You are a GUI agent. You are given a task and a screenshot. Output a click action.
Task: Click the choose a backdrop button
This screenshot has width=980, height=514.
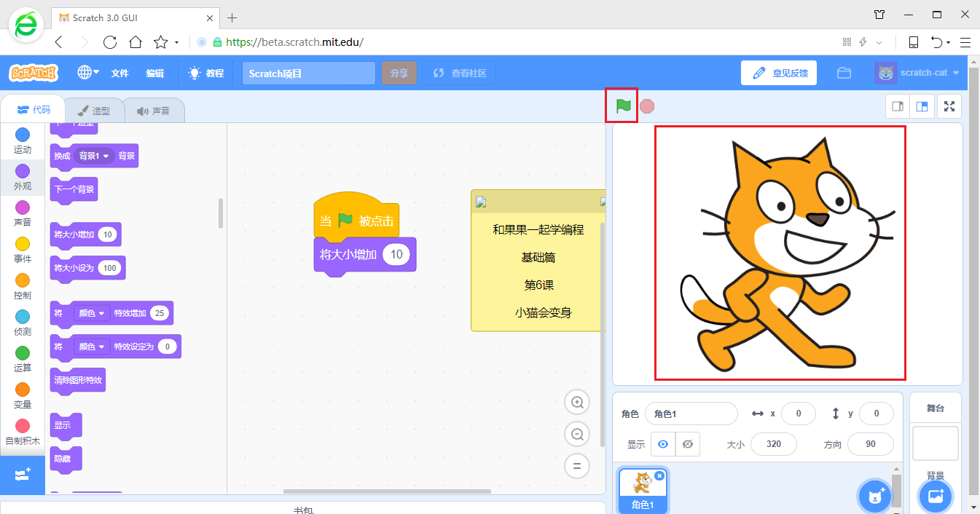pyautogui.click(x=936, y=497)
